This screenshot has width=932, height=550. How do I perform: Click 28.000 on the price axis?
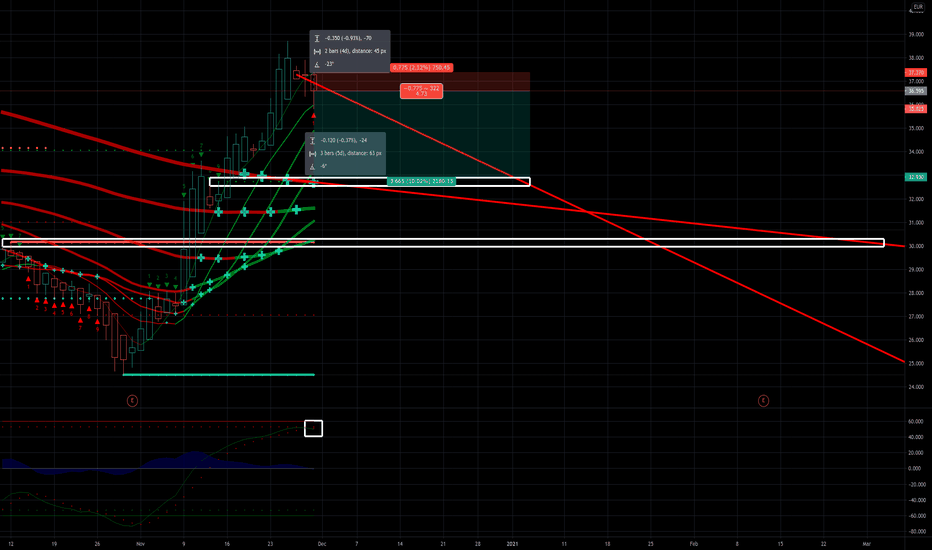916,293
